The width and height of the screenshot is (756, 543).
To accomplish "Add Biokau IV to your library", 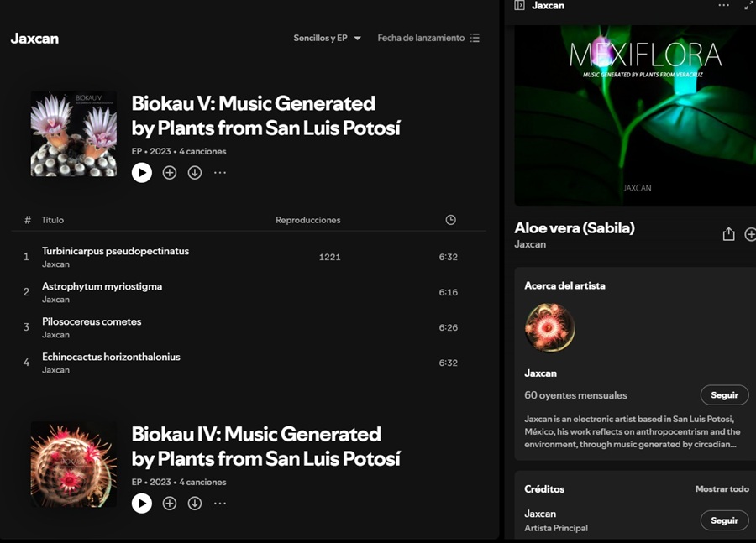I will pyautogui.click(x=169, y=504).
